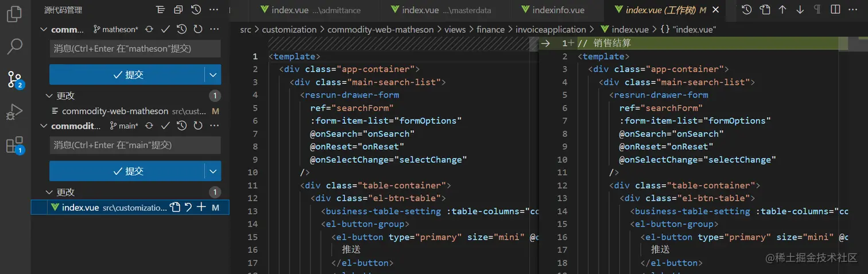Open the Search view in activity bar
The height and width of the screenshot is (274, 868).
[14, 47]
